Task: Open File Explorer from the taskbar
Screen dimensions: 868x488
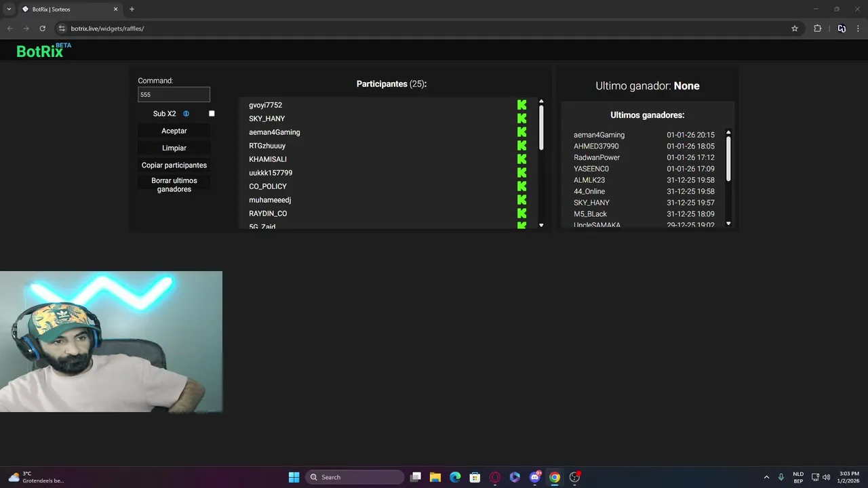Action: (435, 477)
